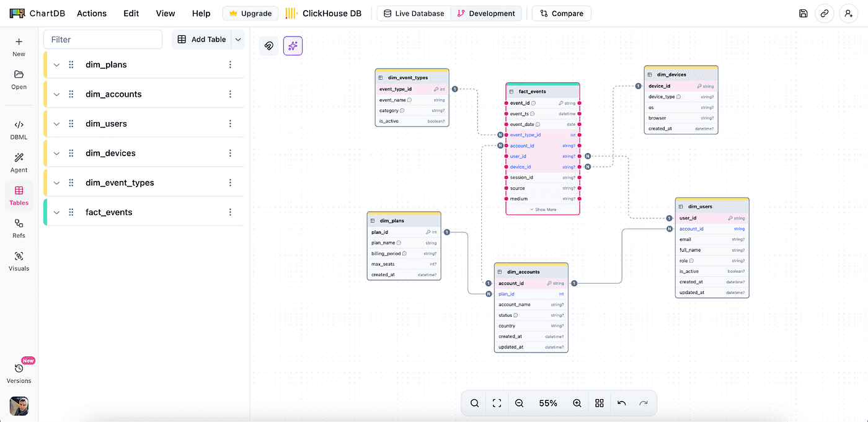Click event_type_id field in fact_events table
868x422 pixels.
[543, 134]
